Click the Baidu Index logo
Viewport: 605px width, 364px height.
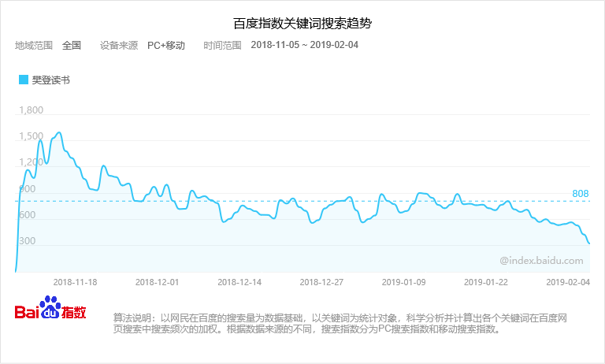pyautogui.click(x=50, y=307)
